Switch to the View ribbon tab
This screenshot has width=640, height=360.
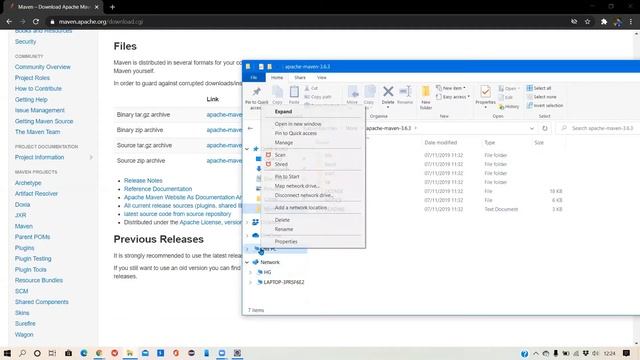322,77
